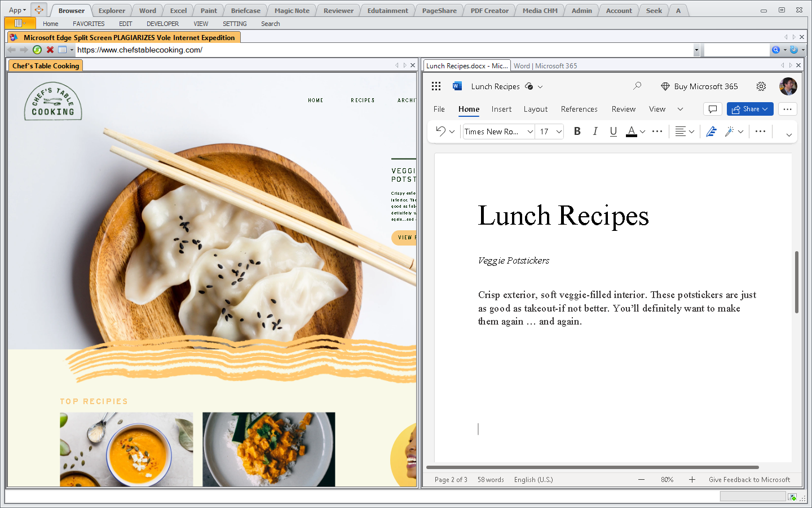The width and height of the screenshot is (812, 508).
Task: Switch to the Insert ribbon tab
Action: (501, 109)
